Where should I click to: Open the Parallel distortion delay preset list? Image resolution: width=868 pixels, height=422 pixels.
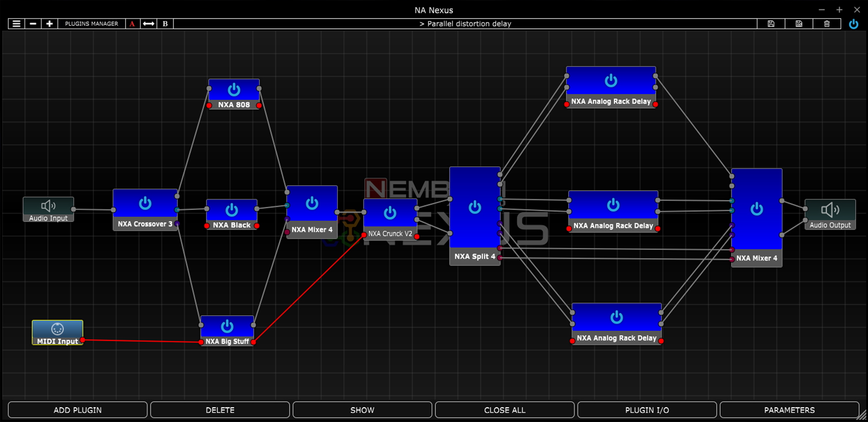(465, 23)
